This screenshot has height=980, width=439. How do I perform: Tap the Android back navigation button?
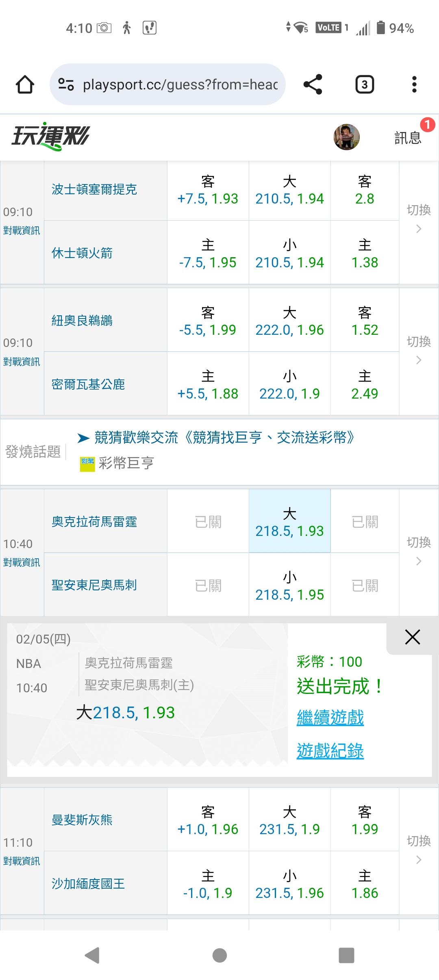point(92,955)
